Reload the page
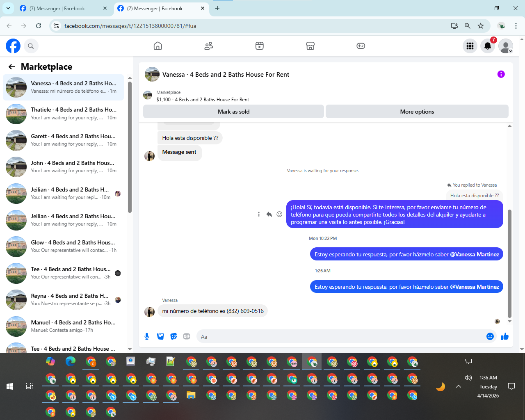The width and height of the screenshot is (525, 420). click(39, 26)
